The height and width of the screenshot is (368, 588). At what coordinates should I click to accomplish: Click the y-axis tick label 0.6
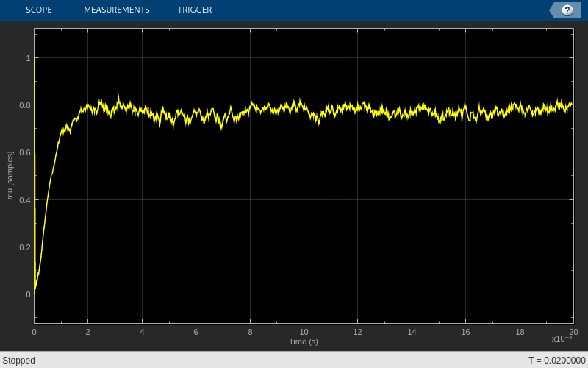point(25,152)
